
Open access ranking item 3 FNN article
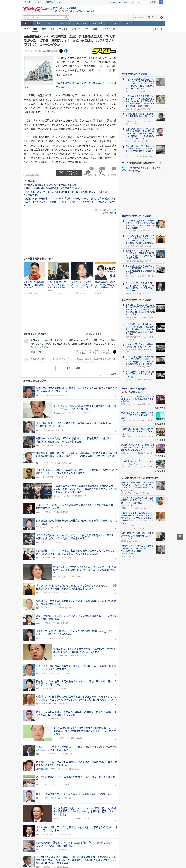140,117
